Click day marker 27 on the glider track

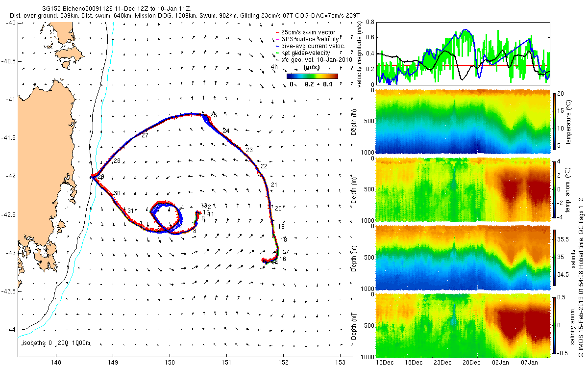pyautogui.click(x=145, y=135)
